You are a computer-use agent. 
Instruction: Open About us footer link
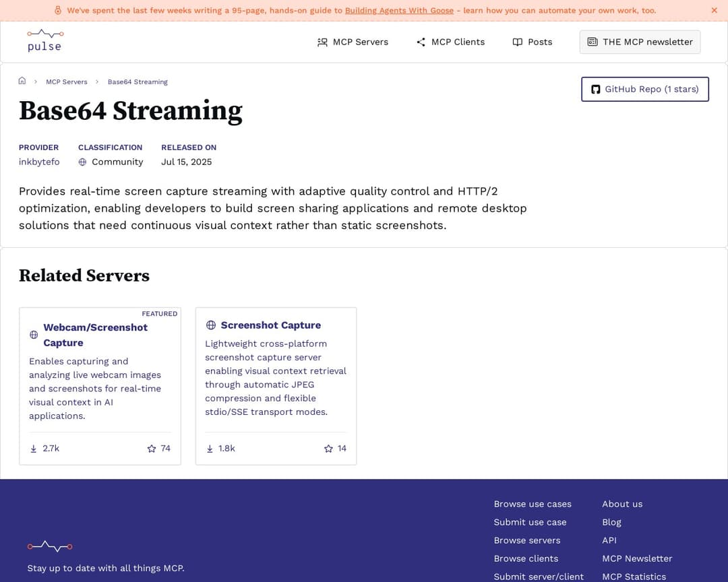pos(621,504)
